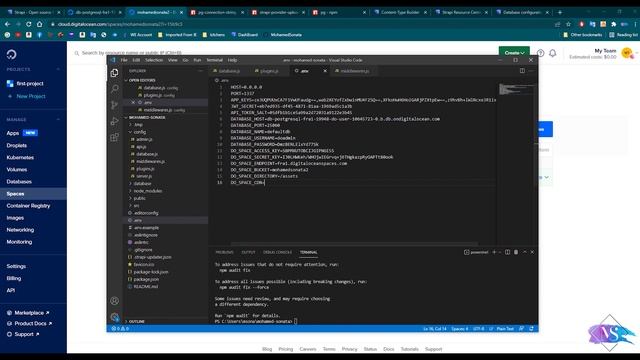Switch to the OUTPUT panel tab
The image size is (640, 360).
click(248, 252)
